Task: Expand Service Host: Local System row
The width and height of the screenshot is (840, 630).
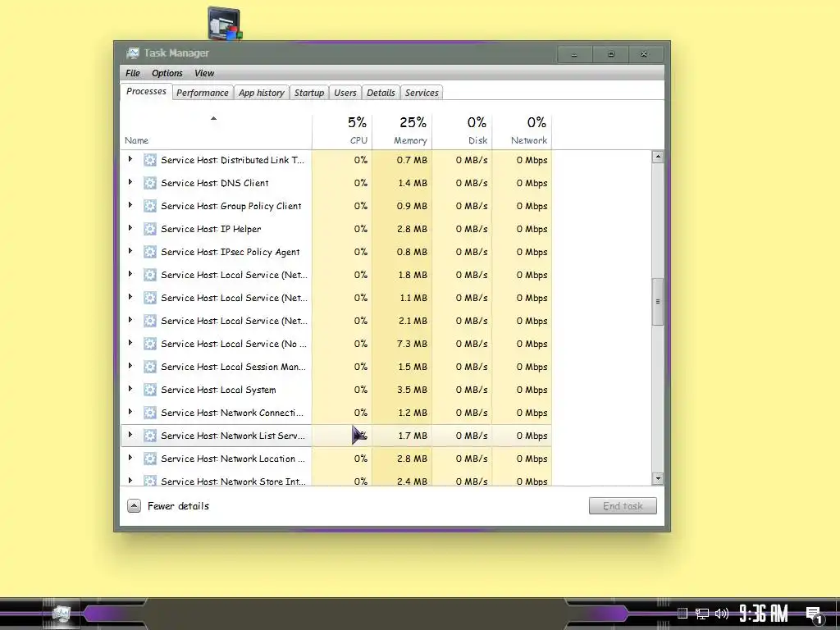Action: (x=130, y=389)
